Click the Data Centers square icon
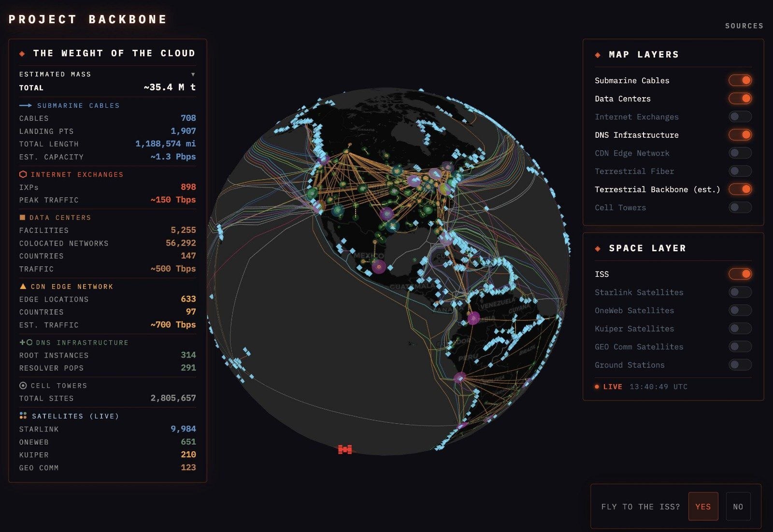773x532 pixels. point(22,217)
